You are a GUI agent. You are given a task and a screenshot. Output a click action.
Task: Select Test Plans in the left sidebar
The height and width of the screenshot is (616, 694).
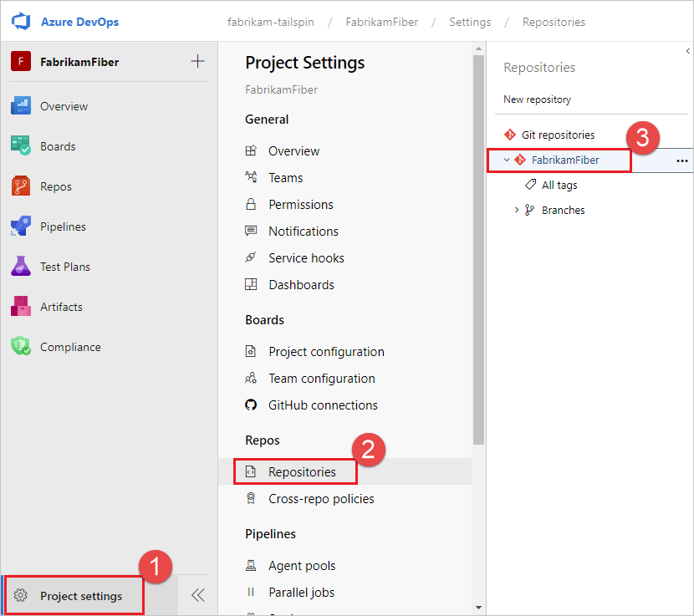pos(64,267)
